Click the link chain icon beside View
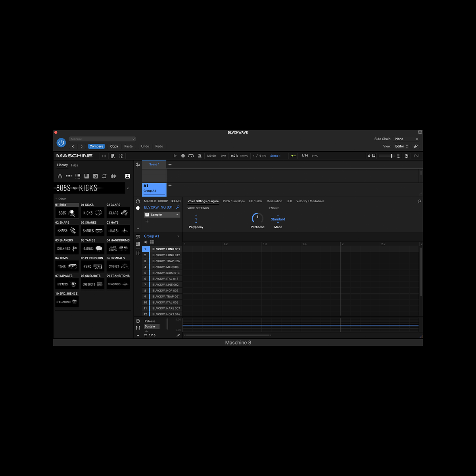 pyautogui.click(x=416, y=146)
